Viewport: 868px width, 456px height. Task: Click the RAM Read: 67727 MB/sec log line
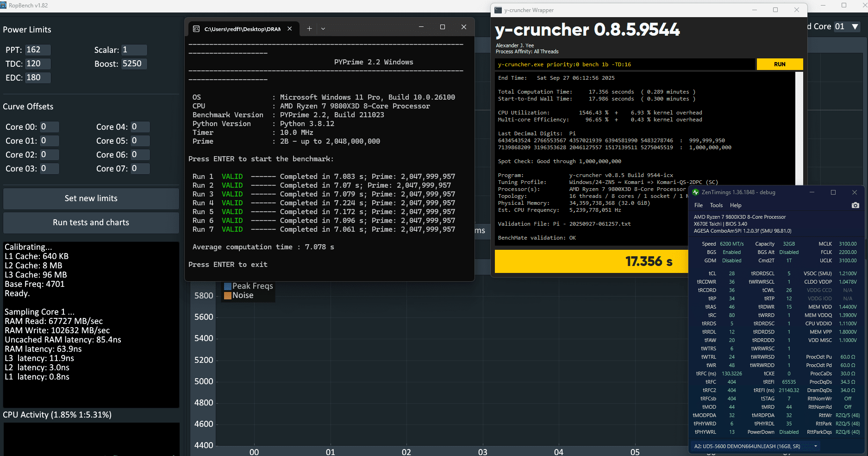click(x=54, y=321)
